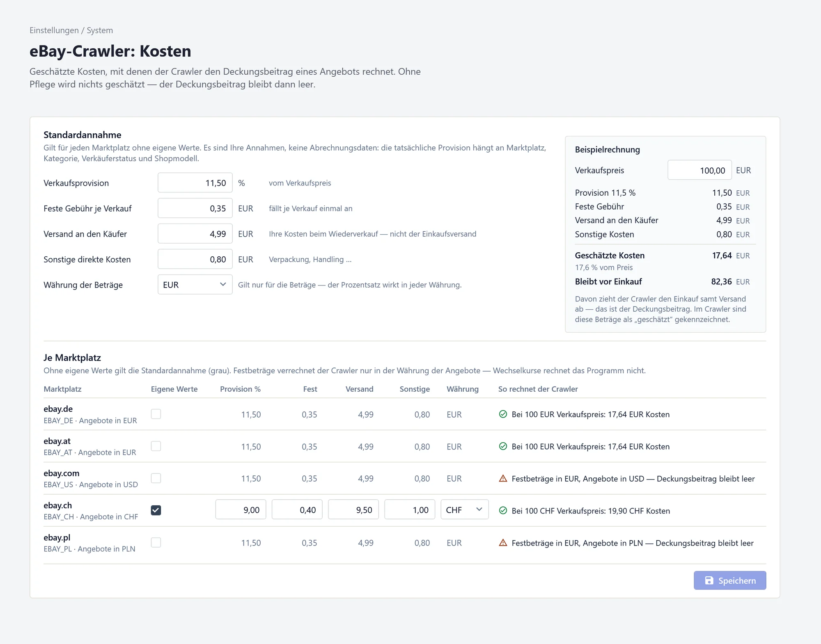Uncheck Eigene Werte for ebay.ch
Viewport: 821px width, 644px height.
(156, 510)
